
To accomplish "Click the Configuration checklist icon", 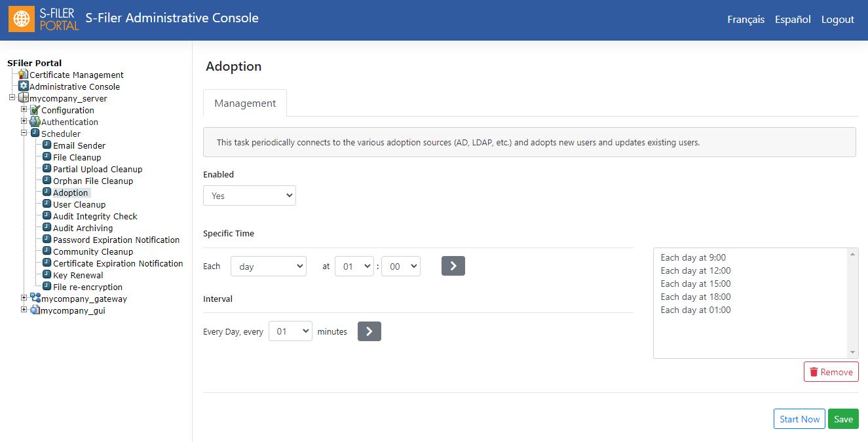I will (x=35, y=110).
